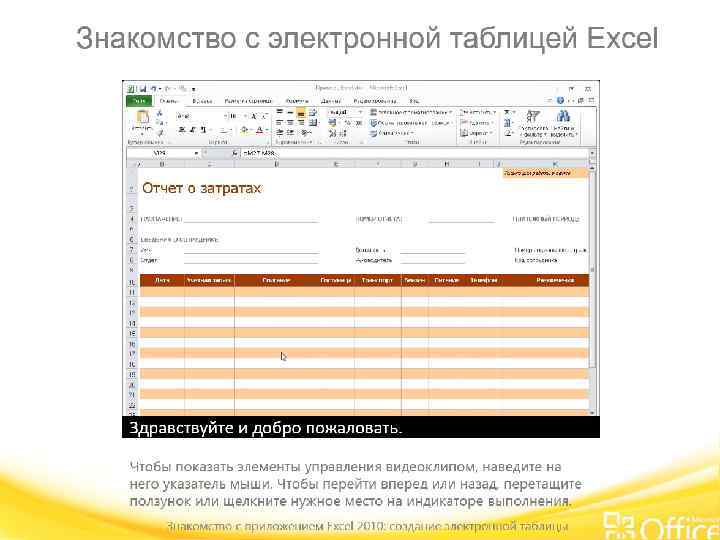This screenshot has width=720, height=540.
Task: Click the Increase Font Size icon
Action: [x=254, y=116]
